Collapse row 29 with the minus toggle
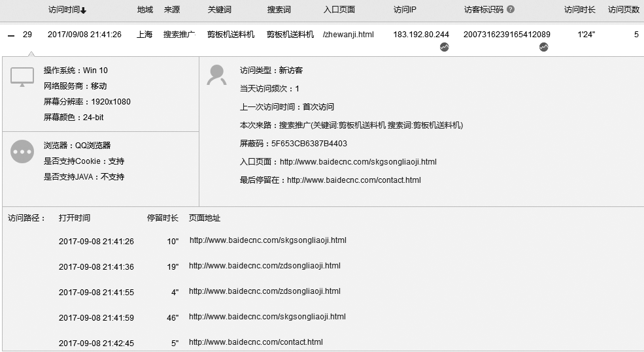This screenshot has width=644, height=352. [x=10, y=35]
